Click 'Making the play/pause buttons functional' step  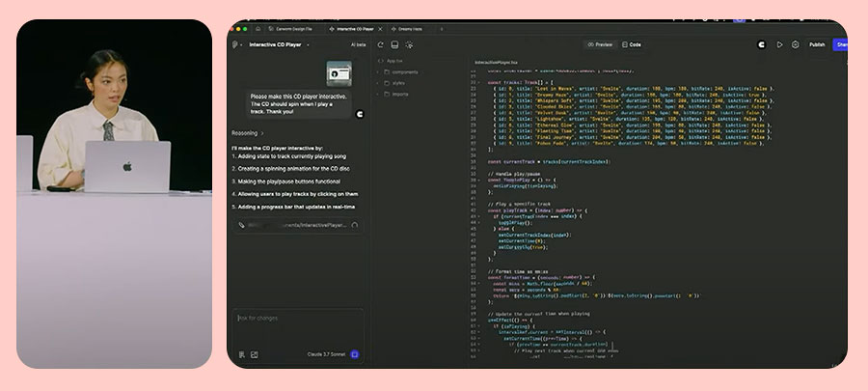[x=285, y=182]
